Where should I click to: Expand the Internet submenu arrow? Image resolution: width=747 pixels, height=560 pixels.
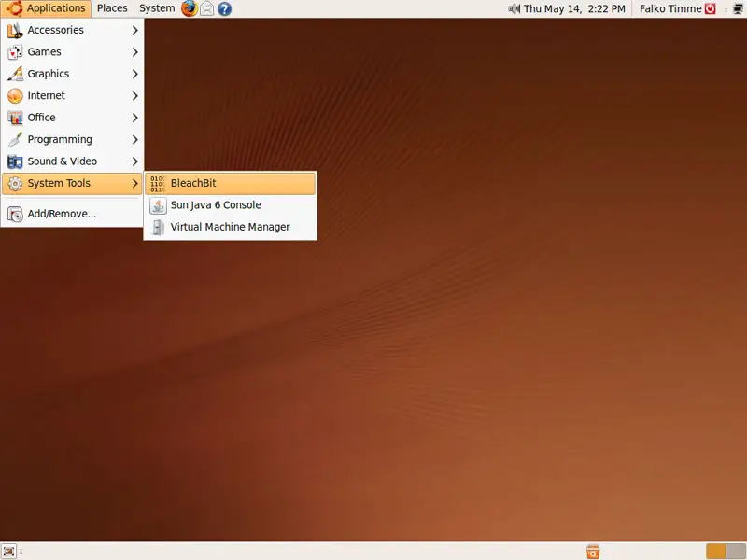pos(134,96)
